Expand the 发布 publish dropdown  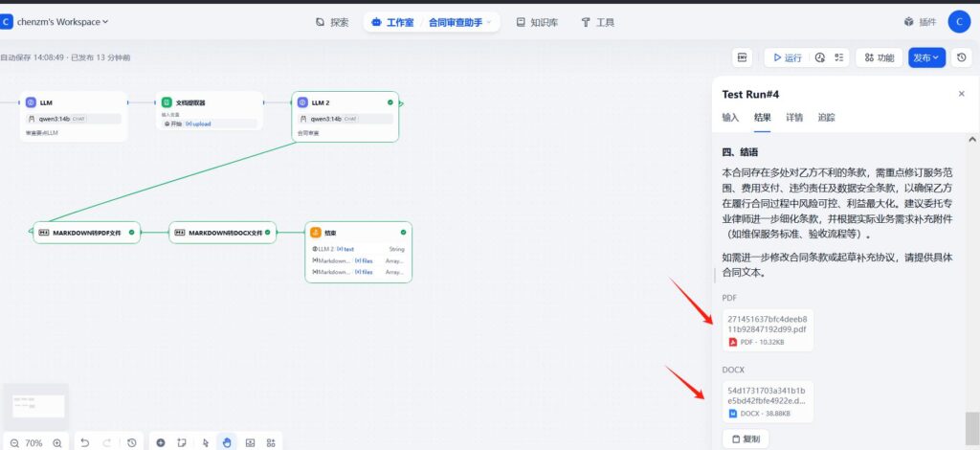click(x=926, y=57)
